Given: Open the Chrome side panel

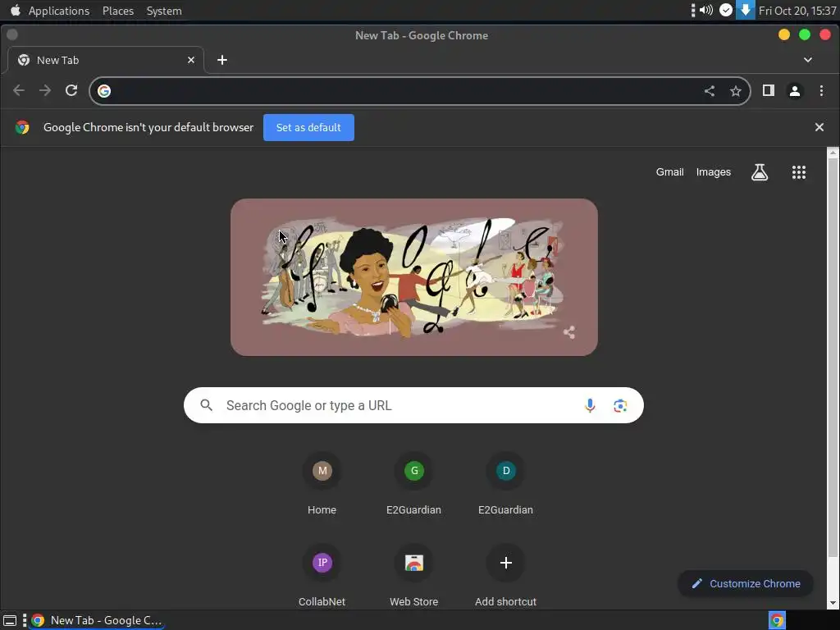Looking at the screenshot, I should point(768,90).
